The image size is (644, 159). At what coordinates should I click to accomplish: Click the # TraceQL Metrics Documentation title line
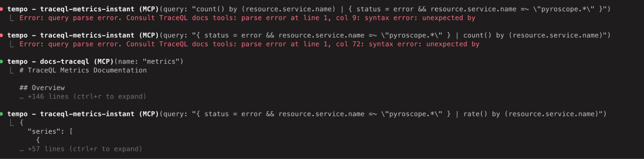click(83, 70)
